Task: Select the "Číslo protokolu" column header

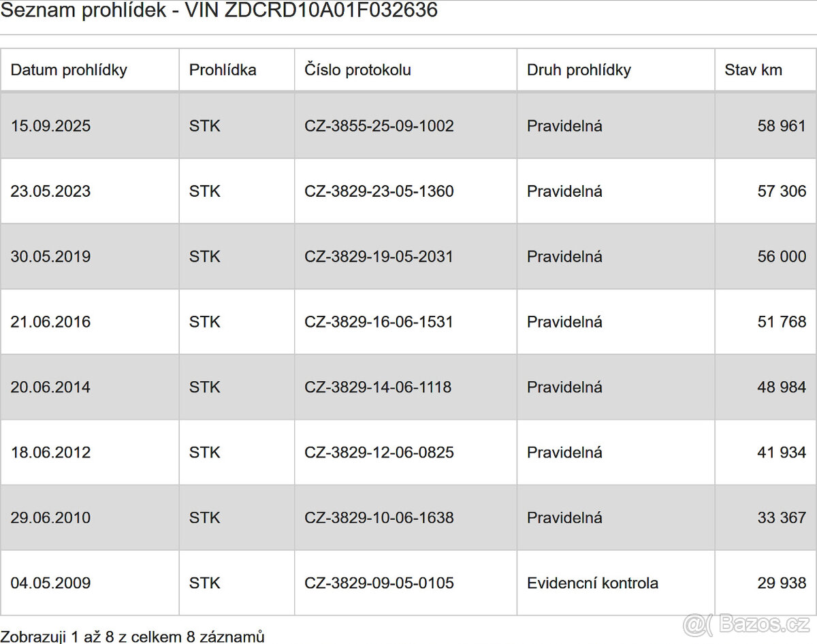Action: (357, 69)
